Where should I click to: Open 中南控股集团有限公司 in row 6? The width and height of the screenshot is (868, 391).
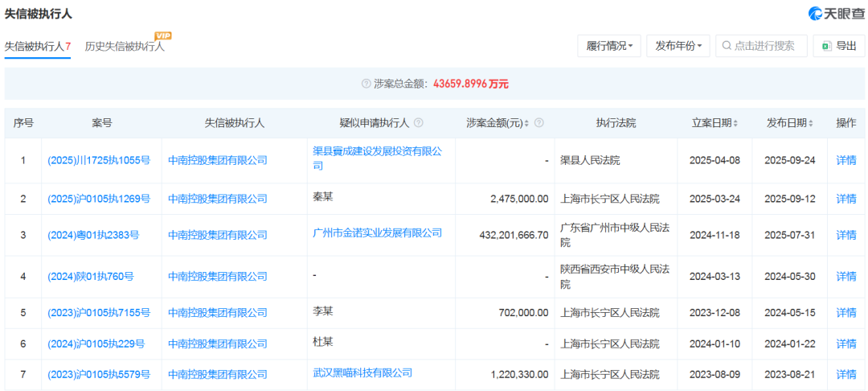point(218,344)
